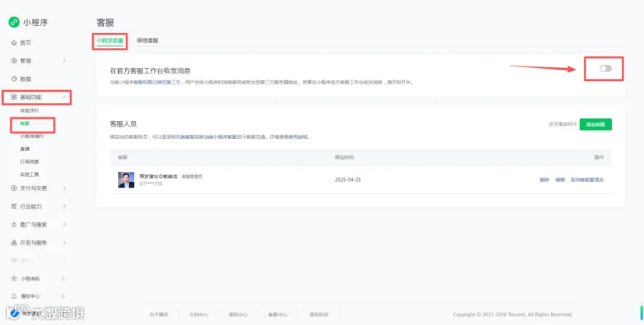
Task: Click the green 添加客服 button
Action: pos(595,124)
